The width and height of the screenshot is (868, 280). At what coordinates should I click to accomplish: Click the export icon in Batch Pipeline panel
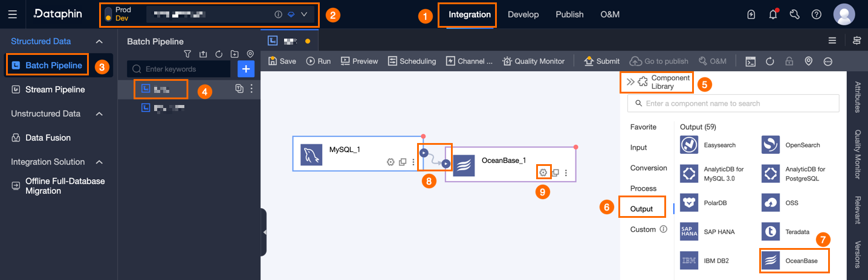(203, 54)
